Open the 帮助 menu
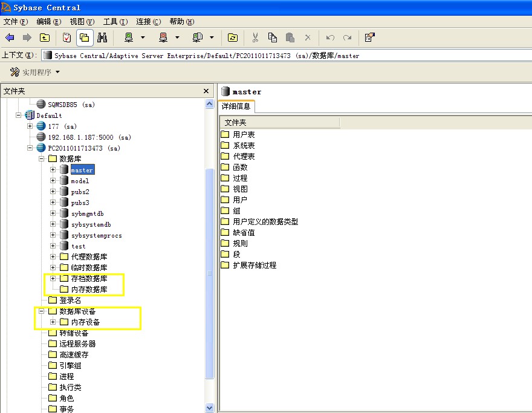This screenshot has width=532, height=413. pyautogui.click(x=181, y=22)
